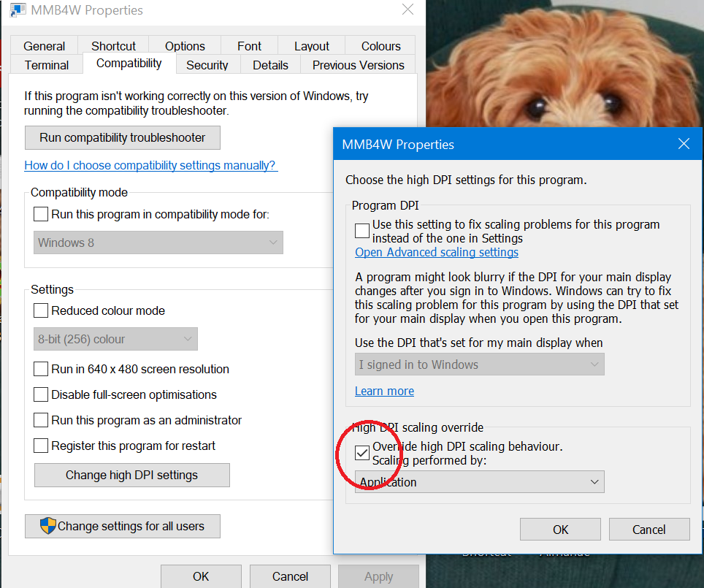704x588 pixels.
Task: Open the Application scaling dropdown
Action: (x=479, y=482)
